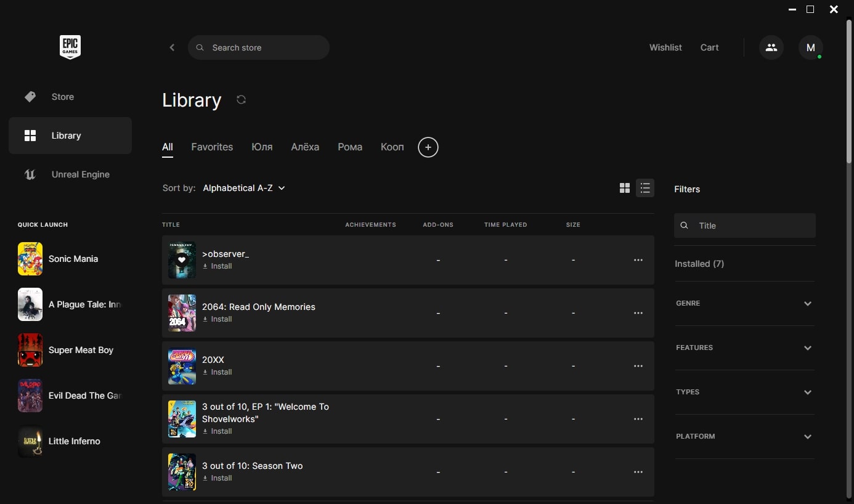The height and width of the screenshot is (504, 854).
Task: Launch Evil Dead The Game from Quick Launch
Action: click(x=70, y=396)
